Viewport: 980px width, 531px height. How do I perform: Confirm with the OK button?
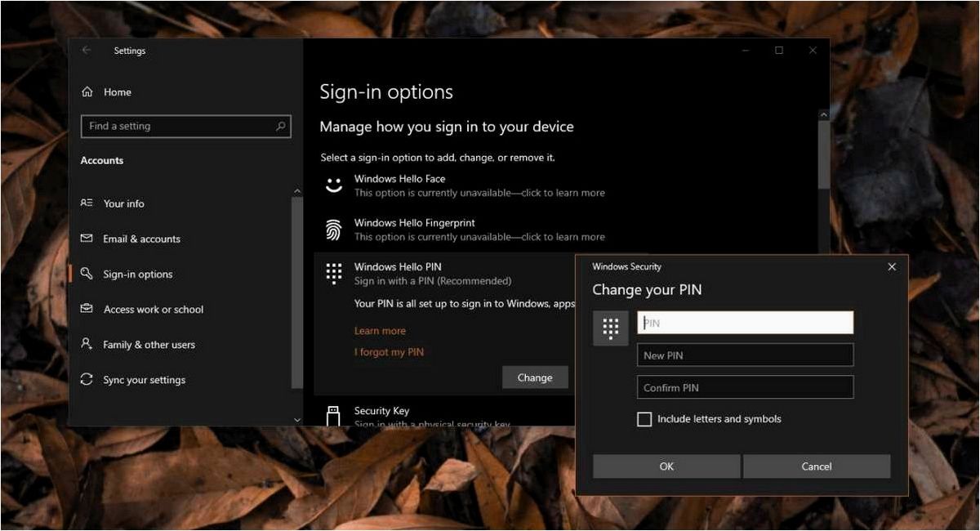666,466
